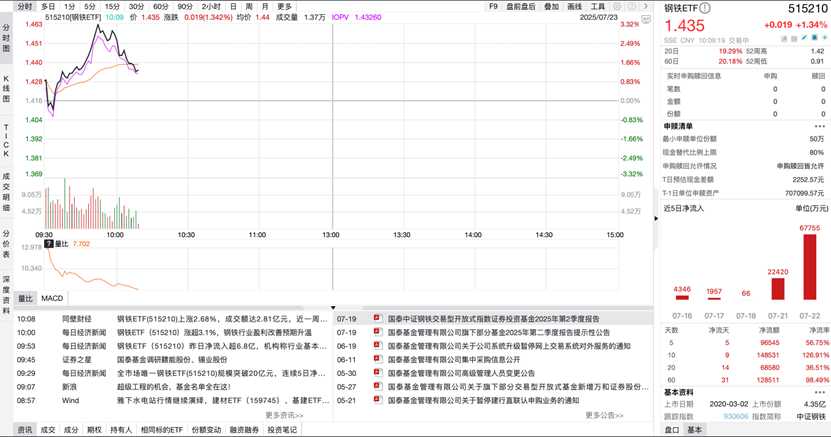Viewport: 831px width, 437px height.
Task: Expand the 更多 timeframe dropdown
Action: click(x=285, y=6)
